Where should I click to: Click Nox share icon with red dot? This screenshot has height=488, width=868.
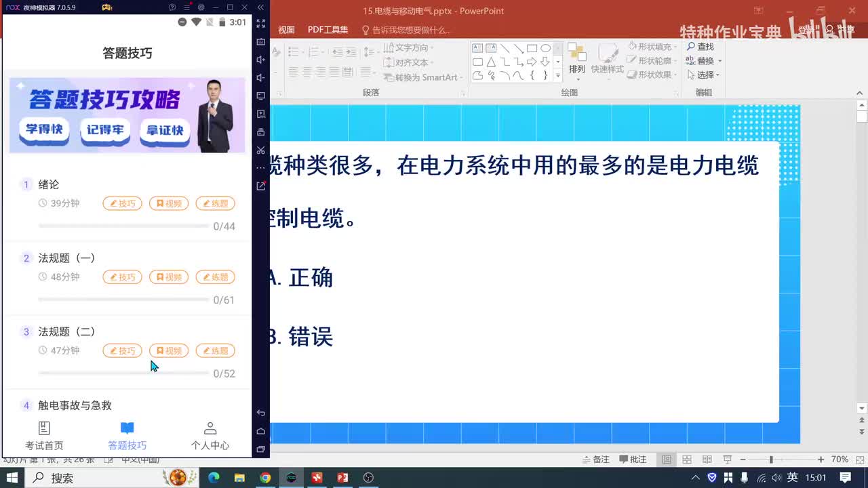click(261, 186)
